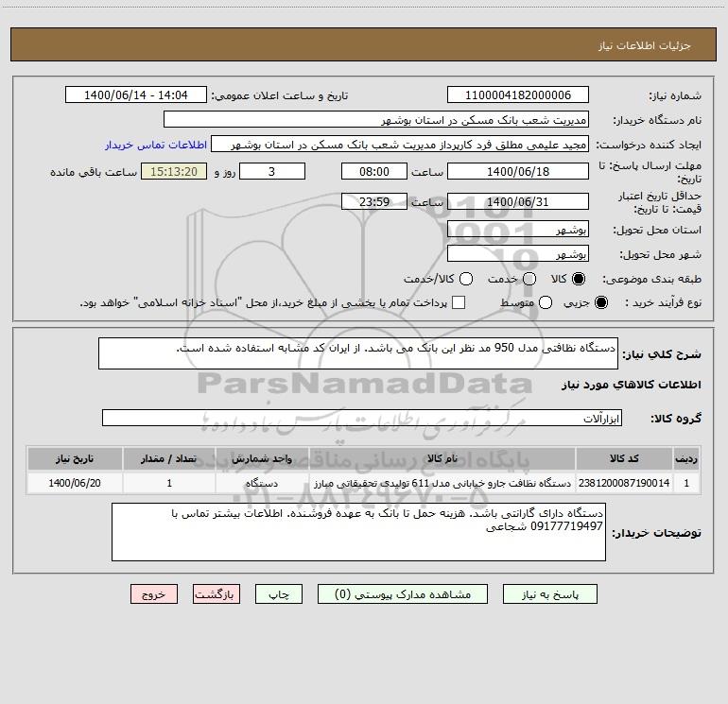Click the نام کالا column header
Image resolution: width=728 pixels, height=704 pixels.
point(442,458)
